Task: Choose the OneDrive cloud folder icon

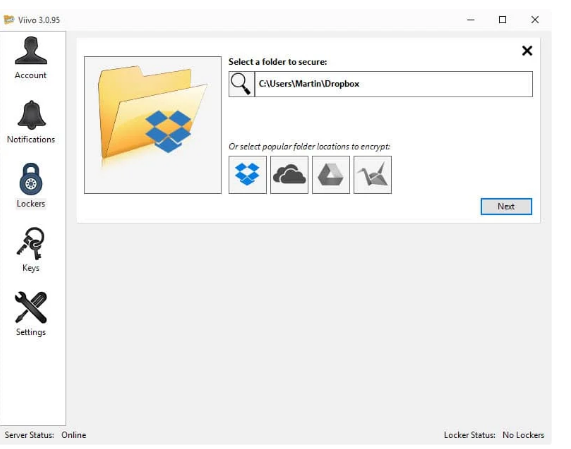Action: coord(289,175)
